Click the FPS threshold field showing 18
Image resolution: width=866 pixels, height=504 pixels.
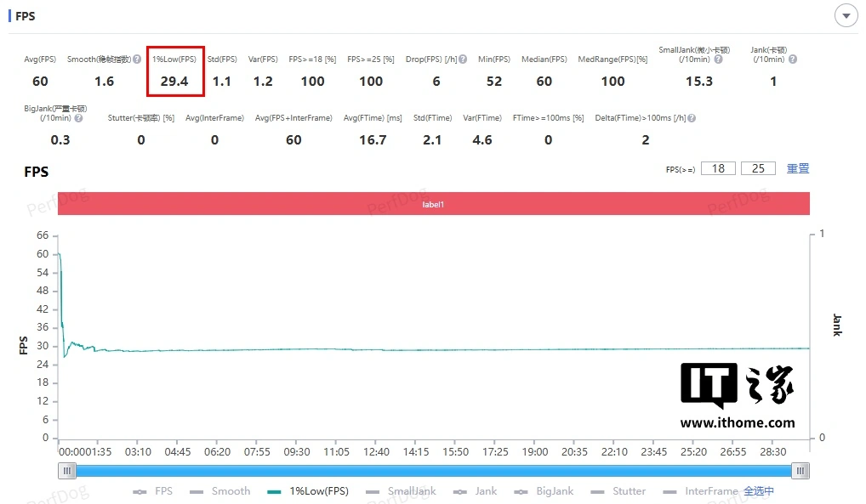pyautogui.click(x=718, y=168)
